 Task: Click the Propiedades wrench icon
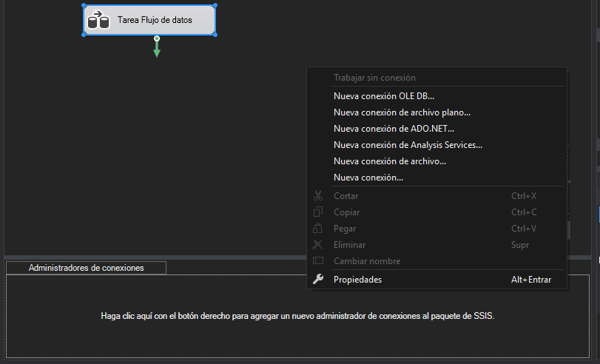pyautogui.click(x=318, y=279)
